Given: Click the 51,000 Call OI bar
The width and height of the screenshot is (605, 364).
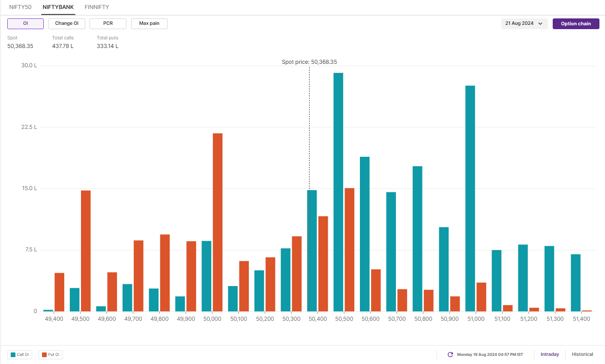Looking at the screenshot, I should pyautogui.click(x=470, y=198).
